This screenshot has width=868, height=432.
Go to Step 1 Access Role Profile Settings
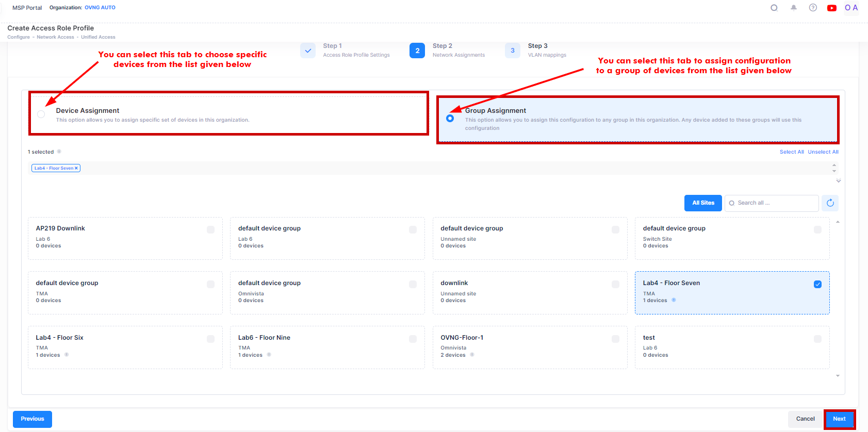(x=308, y=51)
